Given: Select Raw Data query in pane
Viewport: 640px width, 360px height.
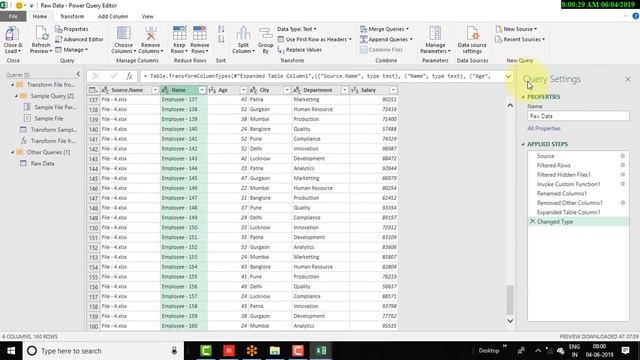Looking at the screenshot, I should 42,163.
